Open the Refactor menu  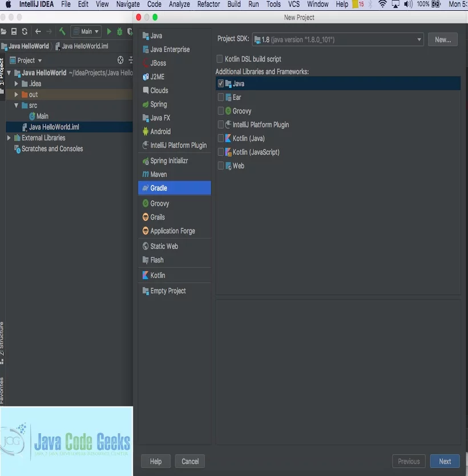pos(208,4)
